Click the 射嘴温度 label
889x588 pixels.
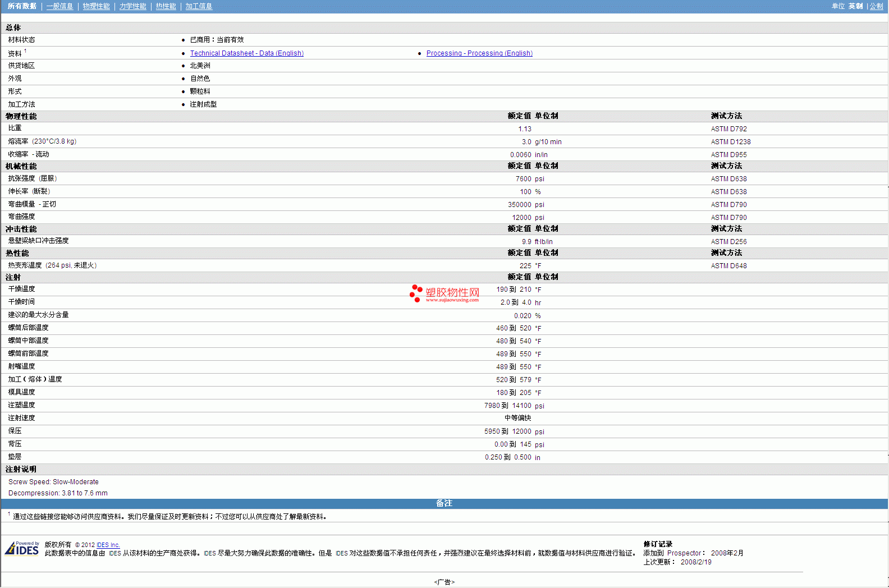tap(21, 366)
